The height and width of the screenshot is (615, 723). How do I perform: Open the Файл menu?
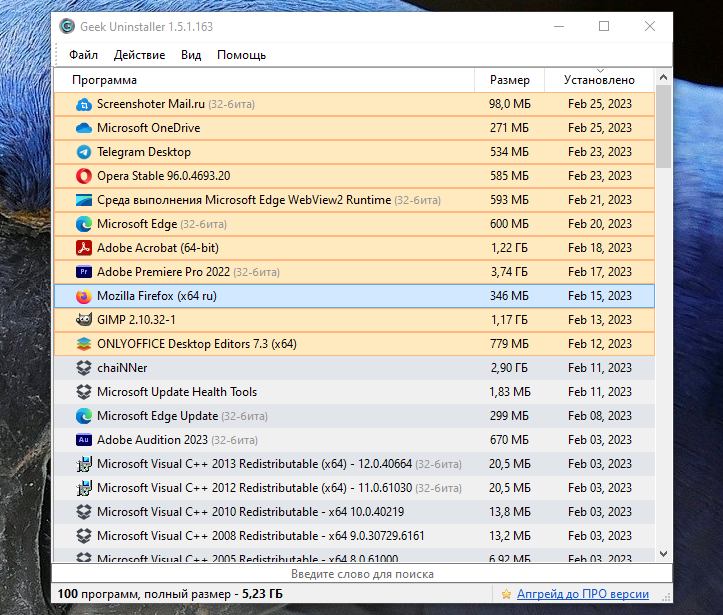pos(83,55)
